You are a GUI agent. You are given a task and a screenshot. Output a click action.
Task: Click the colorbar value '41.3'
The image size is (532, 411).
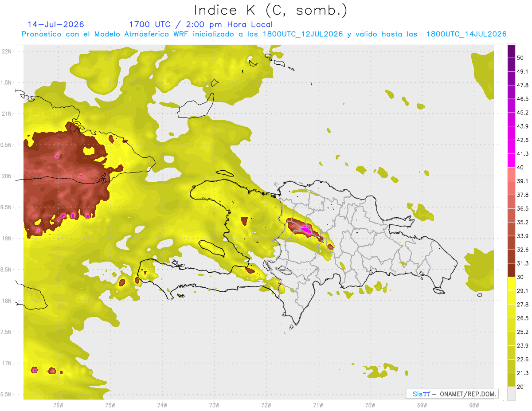coord(523,154)
